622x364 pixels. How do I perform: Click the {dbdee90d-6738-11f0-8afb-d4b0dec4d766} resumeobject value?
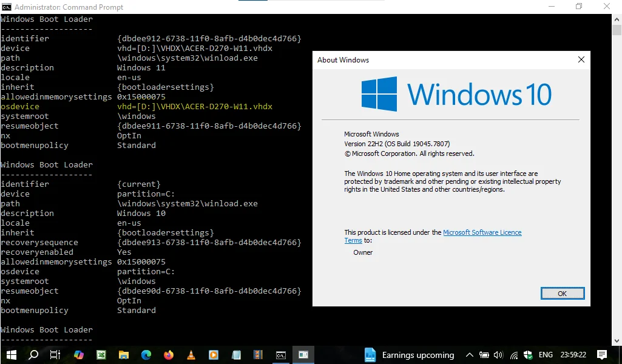pos(209,291)
